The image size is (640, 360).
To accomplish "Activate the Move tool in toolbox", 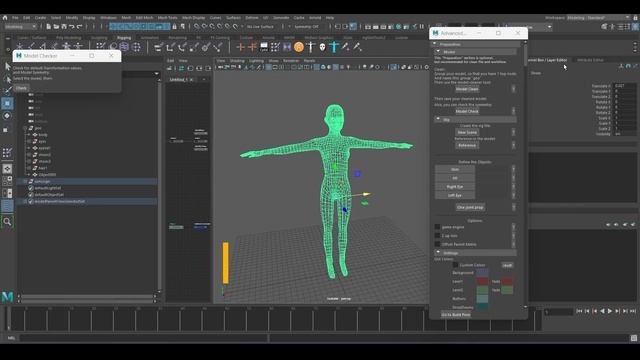I will 7,104.
